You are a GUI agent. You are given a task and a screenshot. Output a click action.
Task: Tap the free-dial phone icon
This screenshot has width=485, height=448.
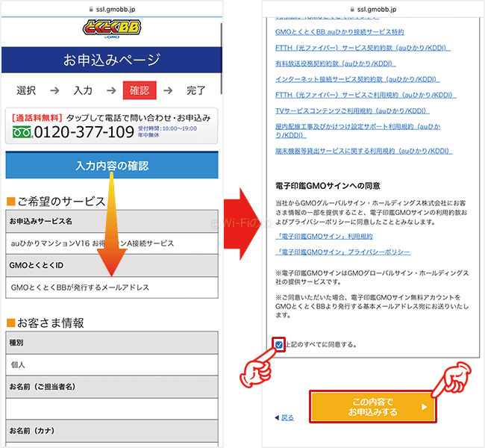pyautogui.click(x=22, y=132)
